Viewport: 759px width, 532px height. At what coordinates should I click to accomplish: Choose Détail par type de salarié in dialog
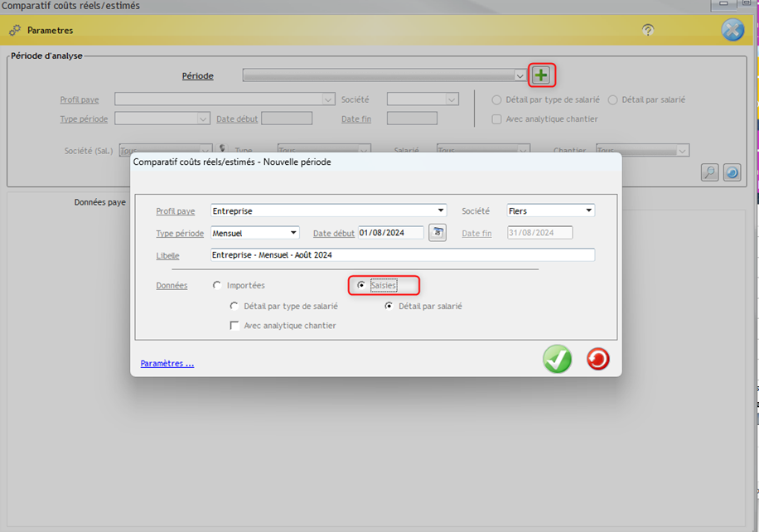(234, 306)
